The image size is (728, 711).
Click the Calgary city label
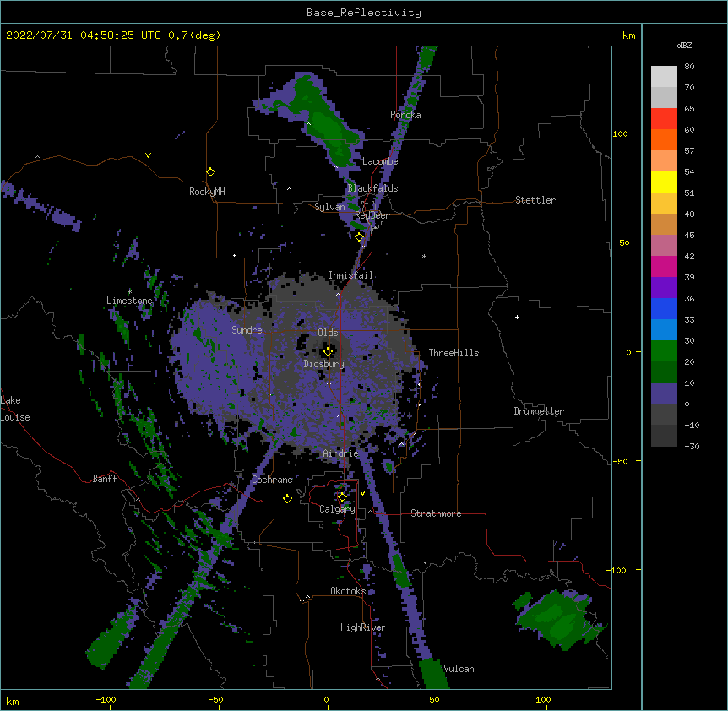tap(337, 509)
